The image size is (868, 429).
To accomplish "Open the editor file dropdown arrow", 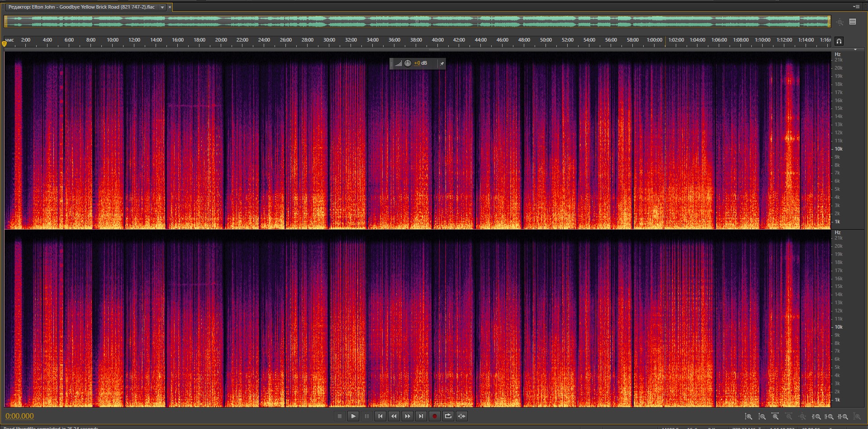I will pyautogui.click(x=162, y=7).
